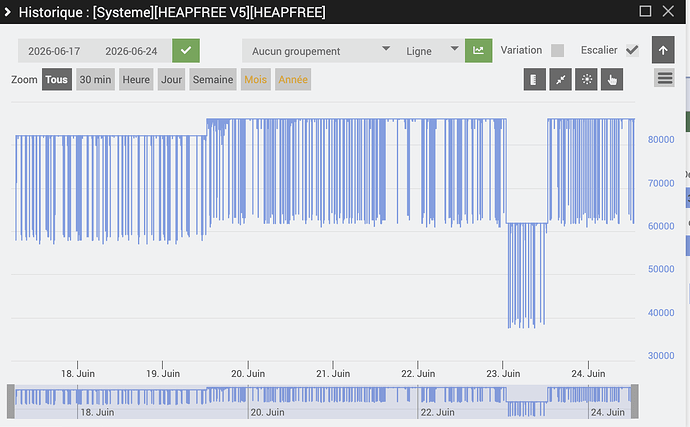This screenshot has height=427, width=690.
Task: Close the Historique window
Action: tap(668, 11)
